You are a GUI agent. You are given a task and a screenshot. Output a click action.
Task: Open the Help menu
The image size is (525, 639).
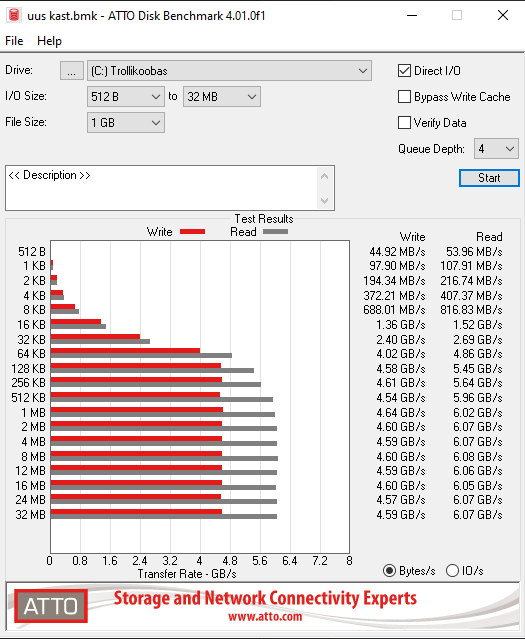[49, 41]
